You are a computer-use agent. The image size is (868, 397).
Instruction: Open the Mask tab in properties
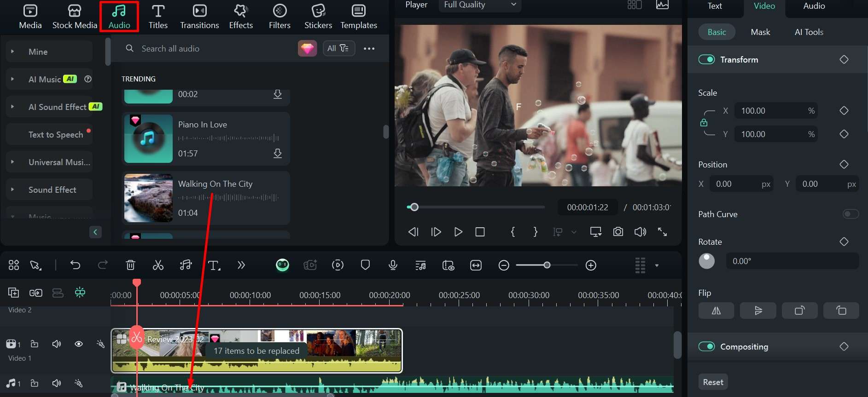[x=760, y=32]
